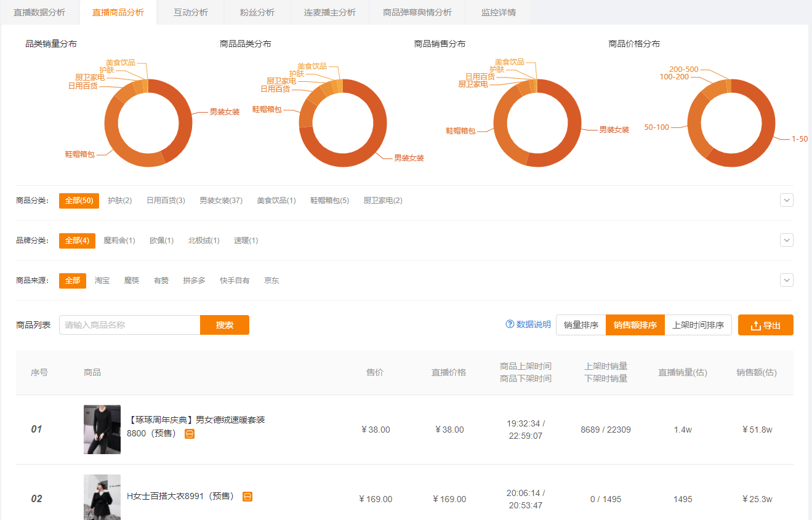The height and width of the screenshot is (520, 812).
Task: Click the question mark icon next to 数据说明
Action: pos(510,324)
